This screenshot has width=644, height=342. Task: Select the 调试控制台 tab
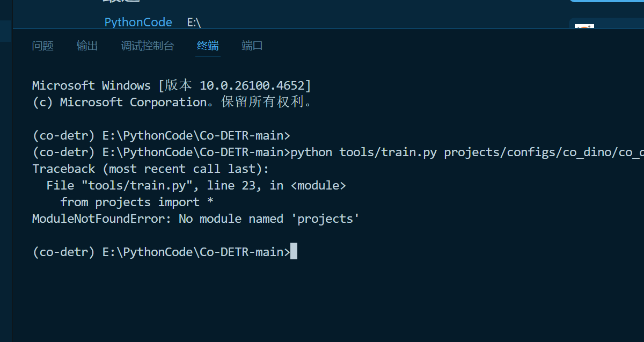[148, 46]
